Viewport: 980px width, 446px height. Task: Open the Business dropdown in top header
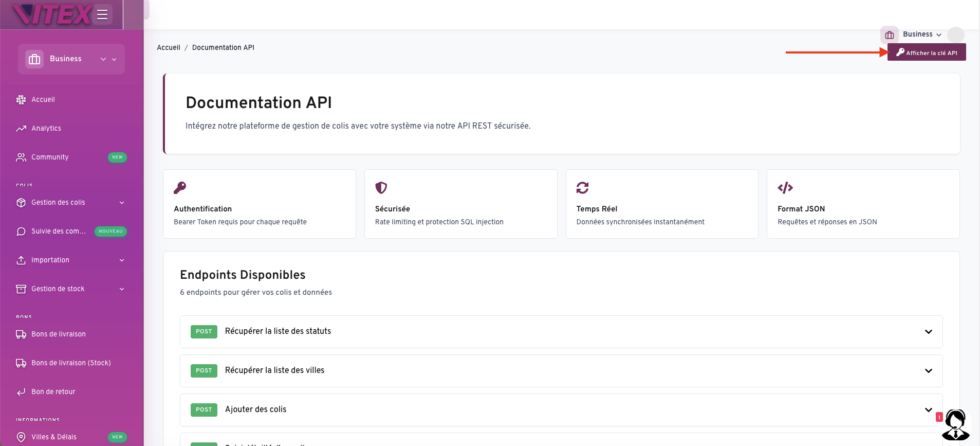pyautogui.click(x=922, y=34)
